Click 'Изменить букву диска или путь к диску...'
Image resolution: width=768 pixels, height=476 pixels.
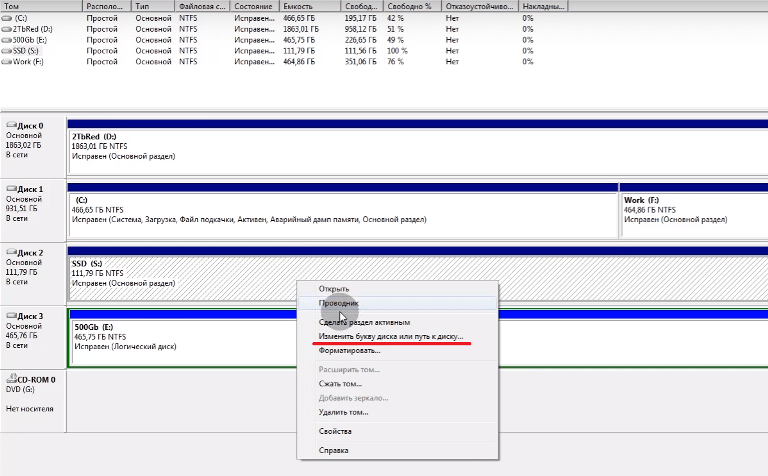tap(391, 337)
